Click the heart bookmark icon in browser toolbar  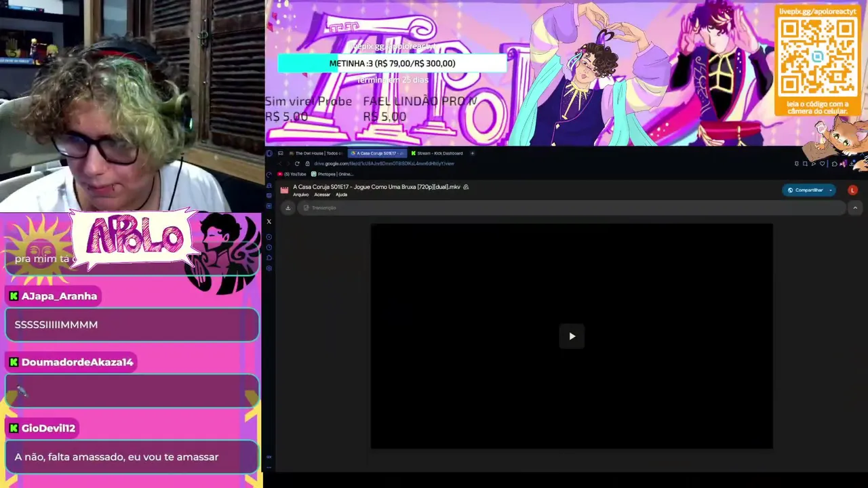click(x=822, y=163)
